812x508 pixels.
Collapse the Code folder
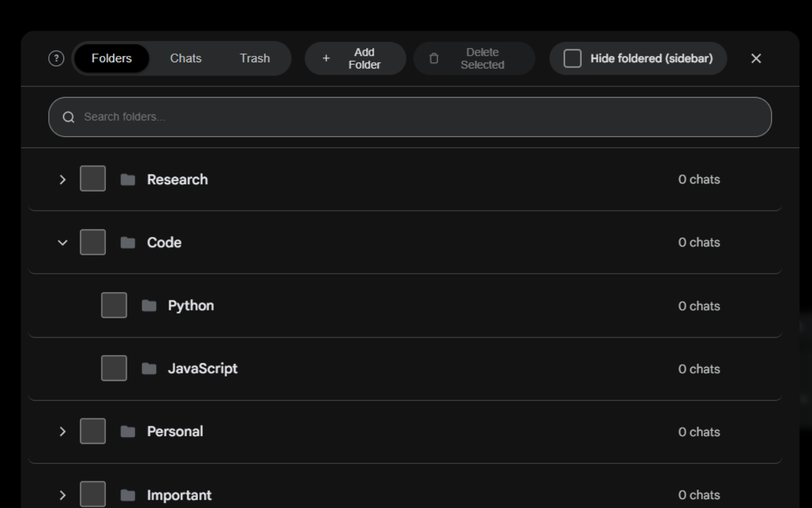pos(62,242)
